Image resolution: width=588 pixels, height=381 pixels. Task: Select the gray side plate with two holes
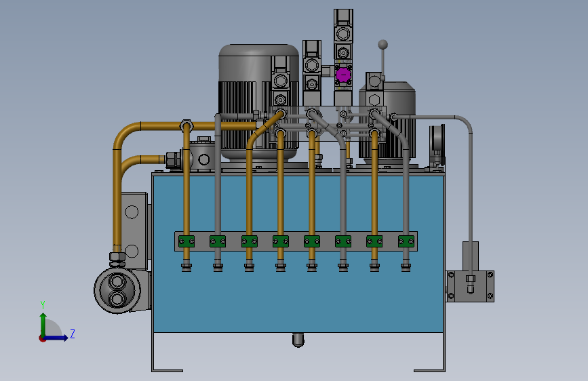pyautogui.click(x=134, y=230)
